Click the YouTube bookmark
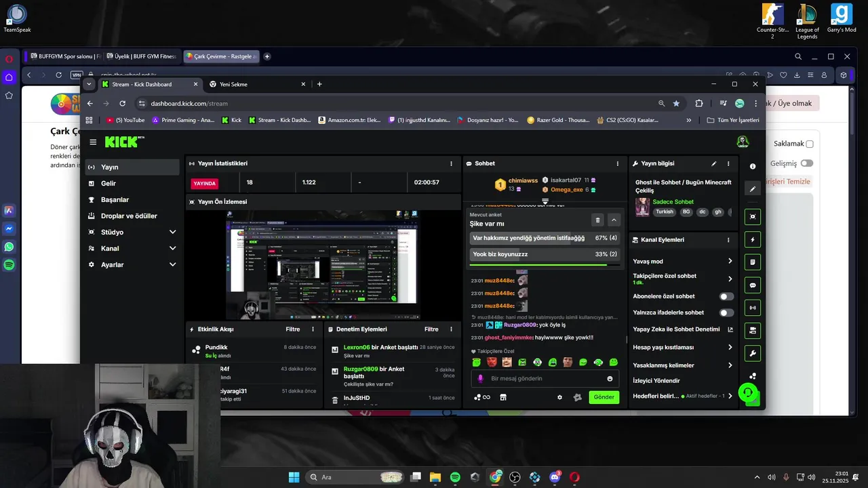This screenshot has height=488, width=868. pos(125,120)
